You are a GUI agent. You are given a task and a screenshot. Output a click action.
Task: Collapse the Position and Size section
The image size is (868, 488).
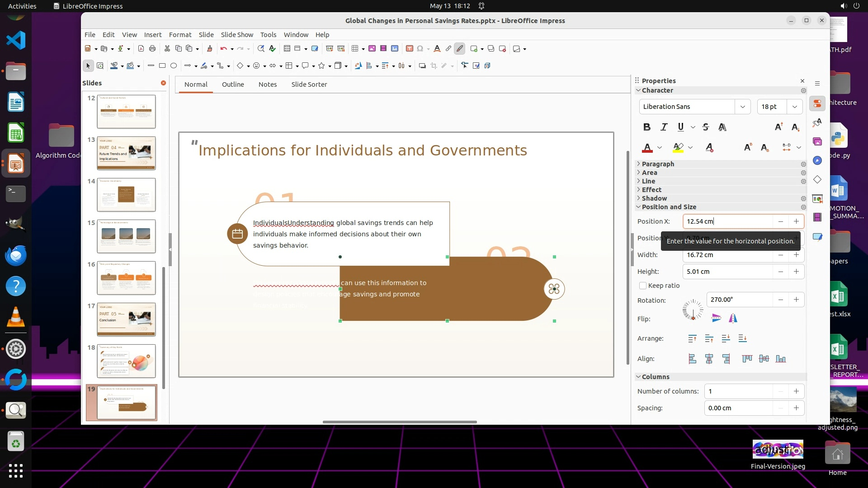(669, 207)
